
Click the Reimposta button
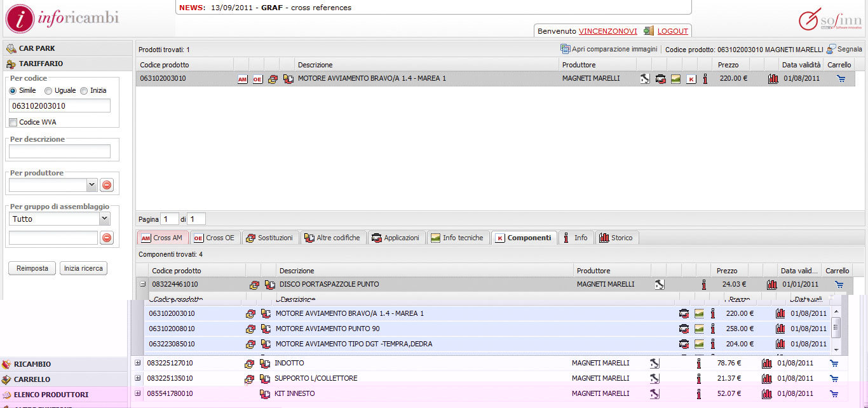[32, 268]
